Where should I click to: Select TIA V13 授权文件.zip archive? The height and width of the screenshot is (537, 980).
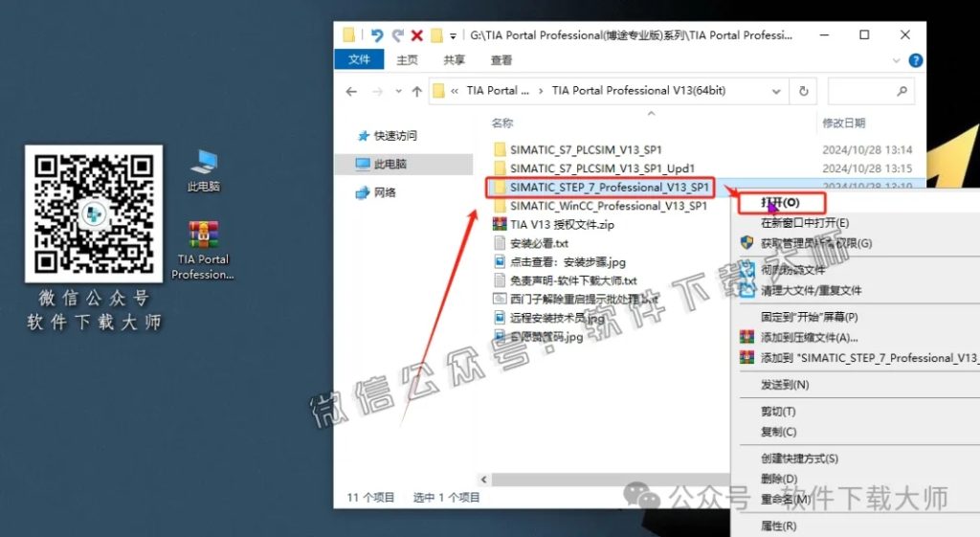click(562, 224)
